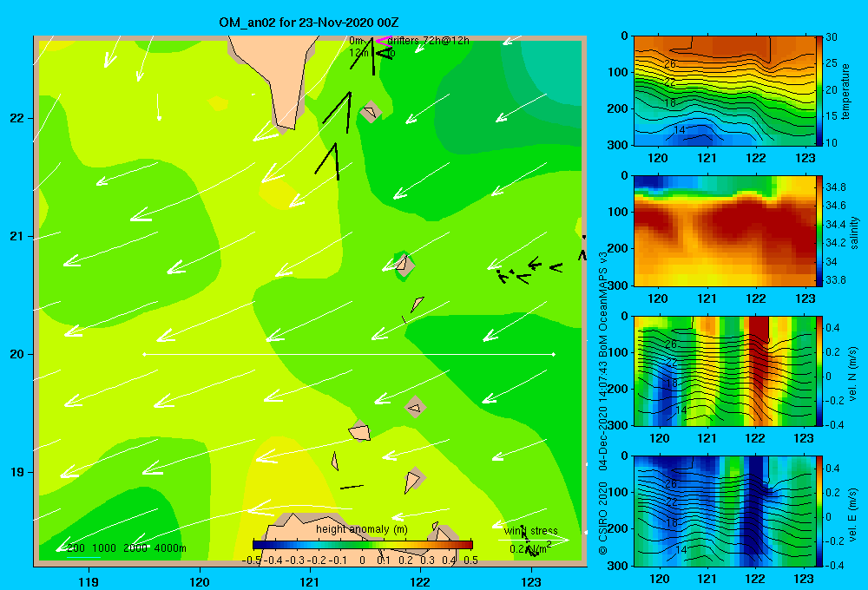Click the 'height anomaly (m)' label
The image size is (868, 590).
pyautogui.click(x=361, y=529)
